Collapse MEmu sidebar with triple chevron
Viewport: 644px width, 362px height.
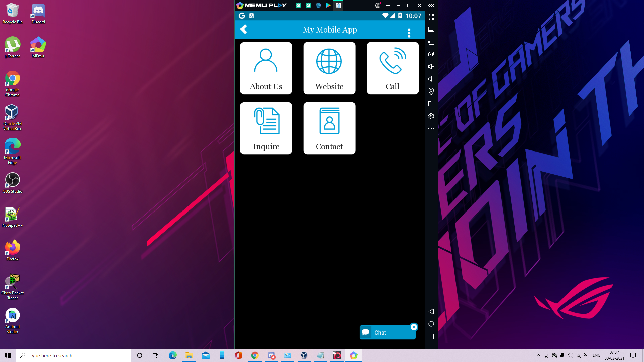431,6
